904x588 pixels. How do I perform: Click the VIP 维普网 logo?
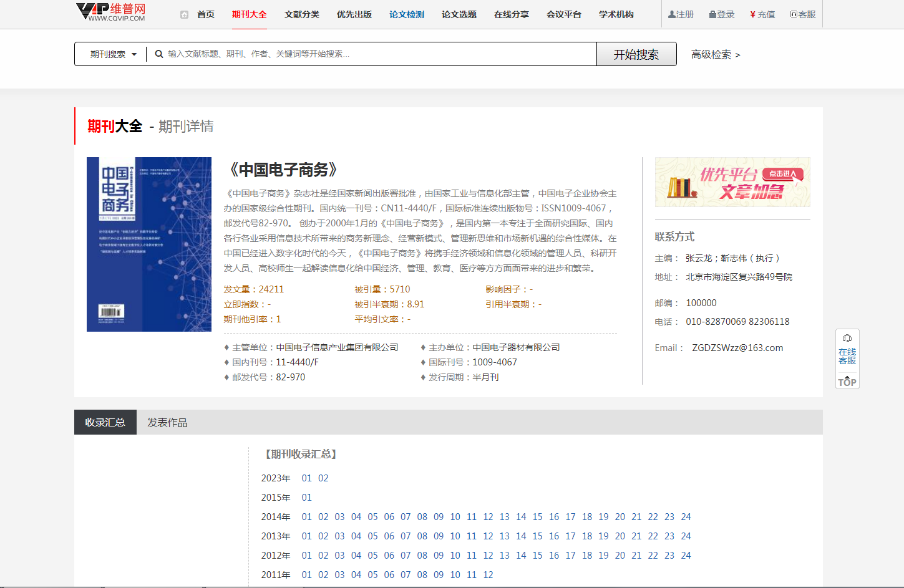point(110,12)
